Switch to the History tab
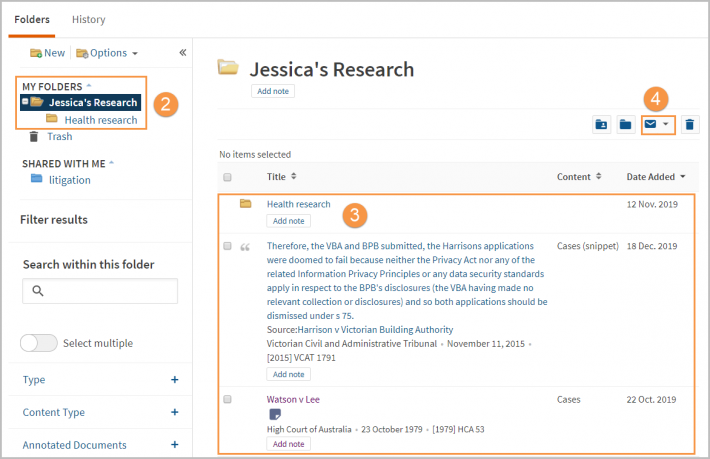710x459 pixels. (x=89, y=19)
